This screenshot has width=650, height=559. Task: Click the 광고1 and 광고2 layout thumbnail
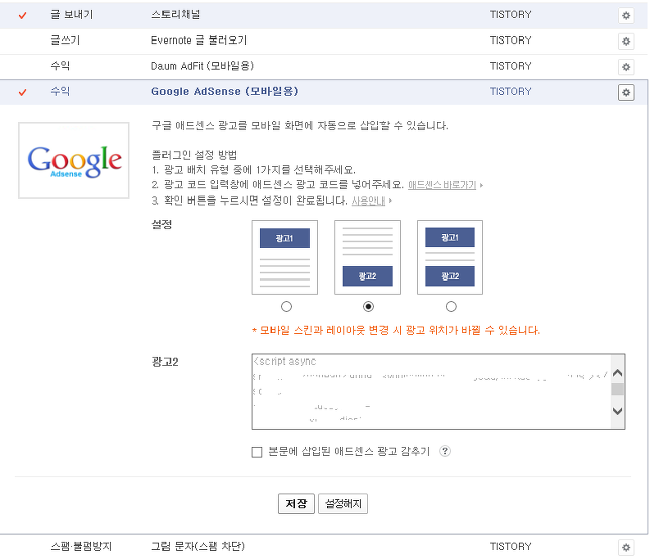(x=450, y=257)
